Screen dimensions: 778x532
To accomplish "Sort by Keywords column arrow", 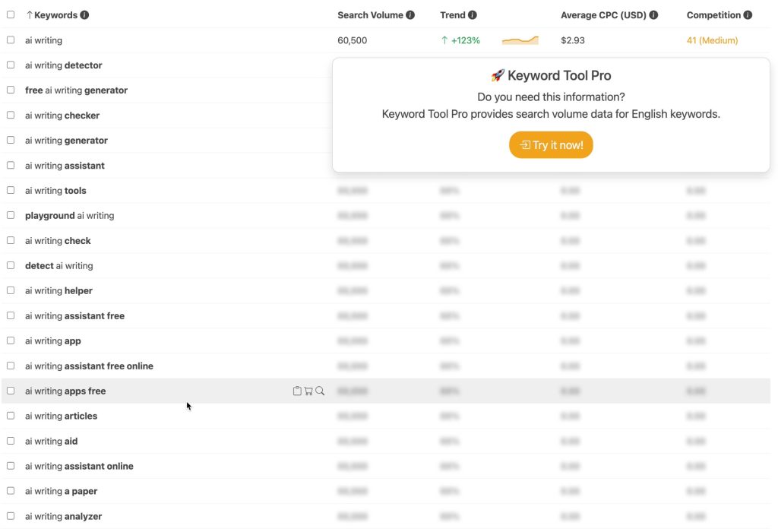I will tap(30, 15).
